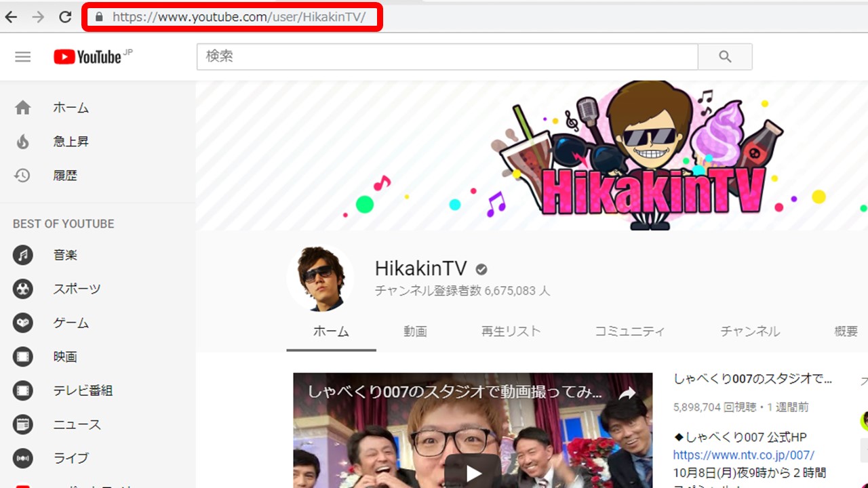Play the featured video with play button
Screen dimensions: 868x488
coord(473,472)
